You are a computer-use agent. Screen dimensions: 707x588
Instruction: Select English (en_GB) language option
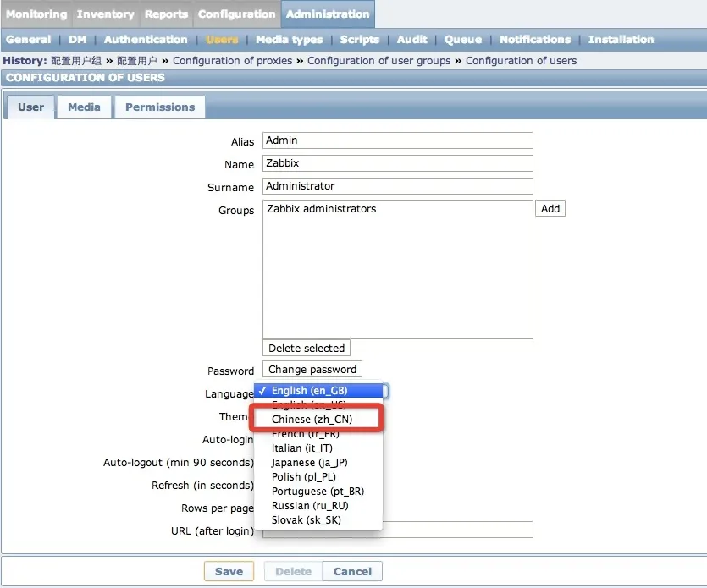(x=318, y=391)
